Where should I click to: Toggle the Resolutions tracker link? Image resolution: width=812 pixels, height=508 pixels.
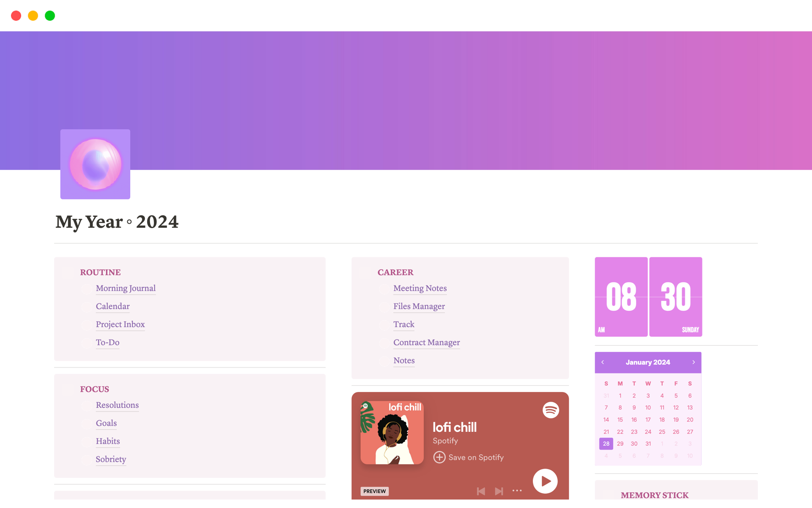(x=117, y=404)
